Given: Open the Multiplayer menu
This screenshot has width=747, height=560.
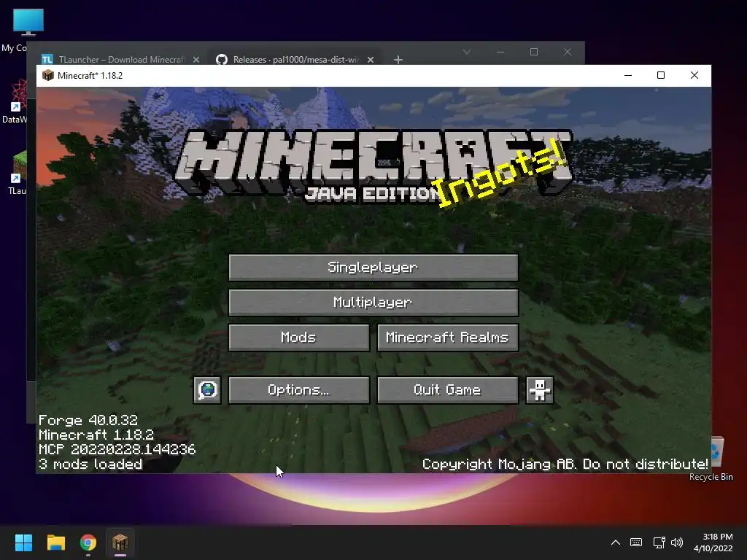Looking at the screenshot, I should [x=373, y=303].
